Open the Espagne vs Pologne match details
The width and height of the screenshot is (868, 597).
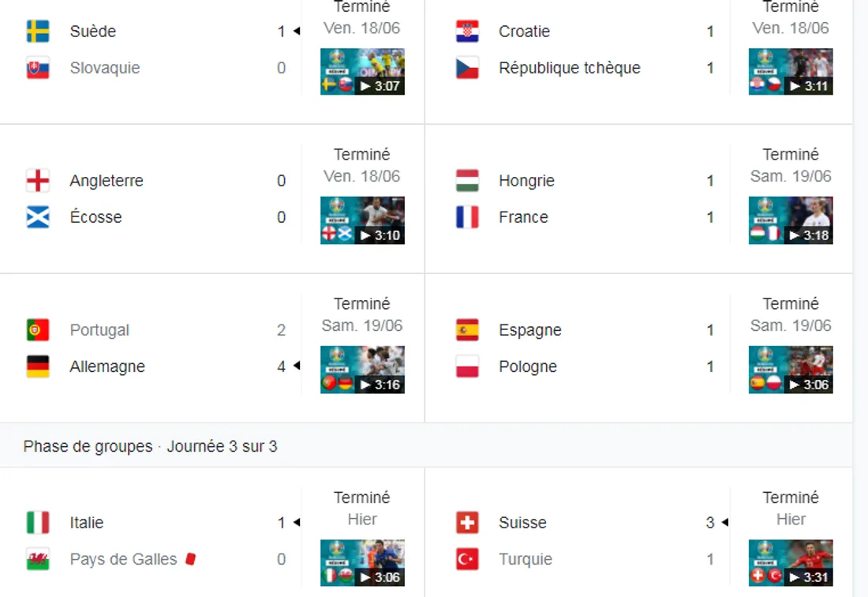pos(592,347)
